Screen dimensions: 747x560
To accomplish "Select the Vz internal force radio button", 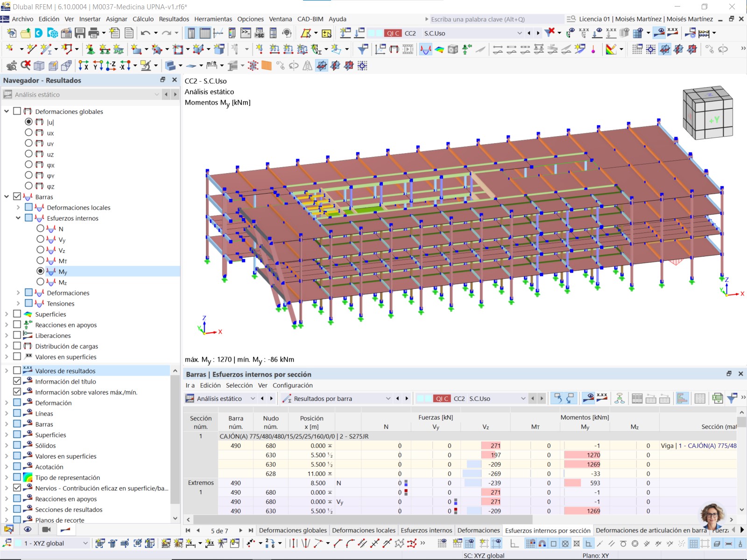I will point(41,250).
